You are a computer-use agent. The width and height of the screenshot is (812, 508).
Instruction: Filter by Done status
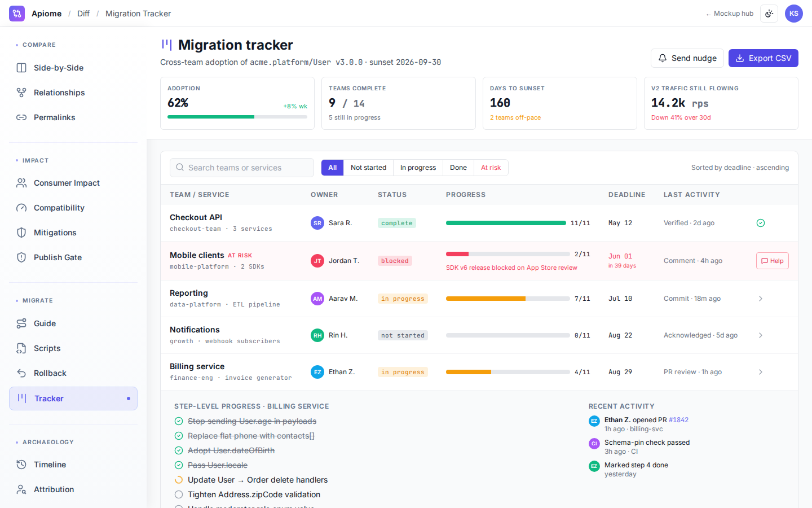(458, 168)
